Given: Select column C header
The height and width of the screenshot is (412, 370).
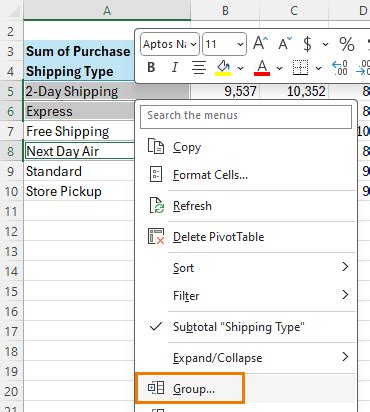Looking at the screenshot, I should tap(294, 11).
